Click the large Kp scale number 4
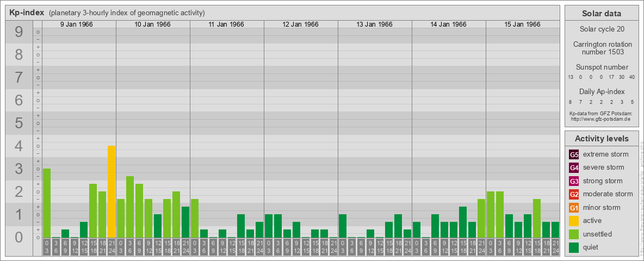 point(18,146)
